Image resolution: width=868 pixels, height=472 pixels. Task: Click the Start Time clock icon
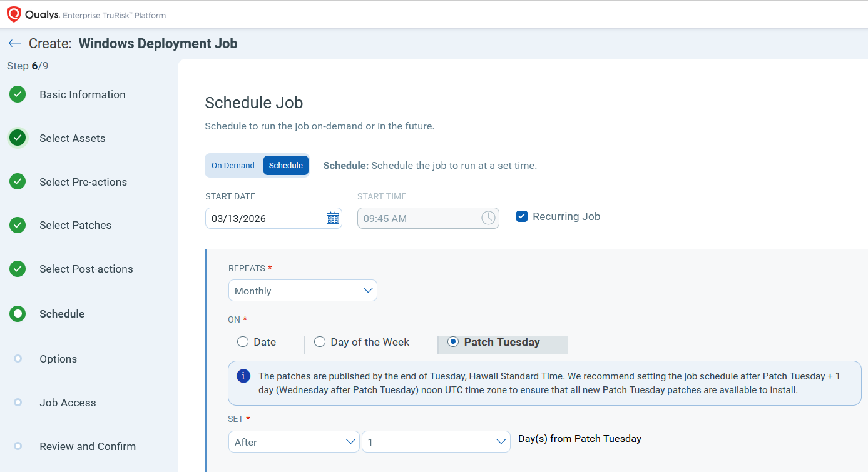coord(488,218)
